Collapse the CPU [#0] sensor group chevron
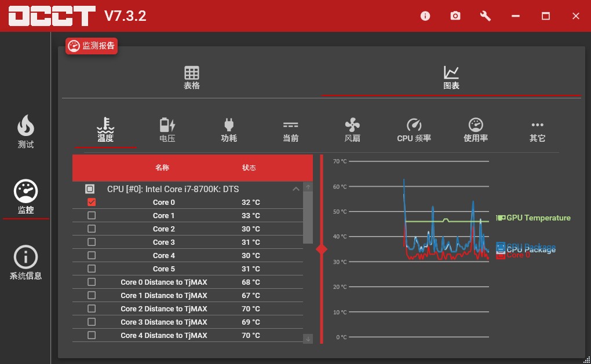 tap(296, 189)
